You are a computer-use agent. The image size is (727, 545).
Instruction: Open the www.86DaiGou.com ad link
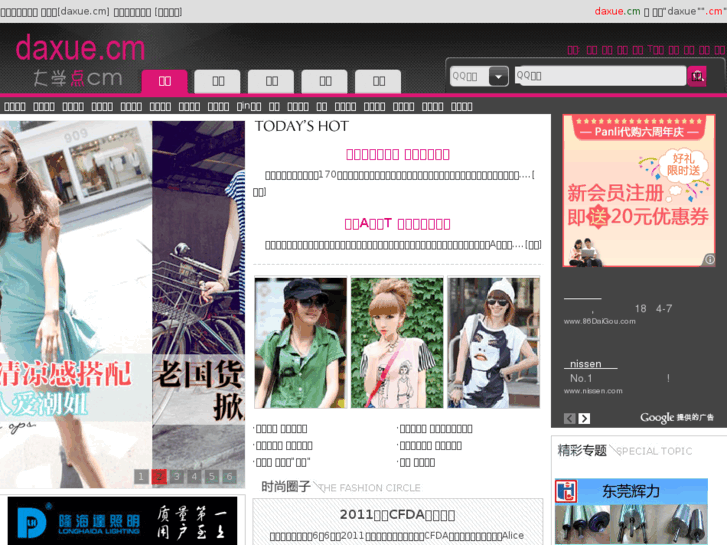599,321
